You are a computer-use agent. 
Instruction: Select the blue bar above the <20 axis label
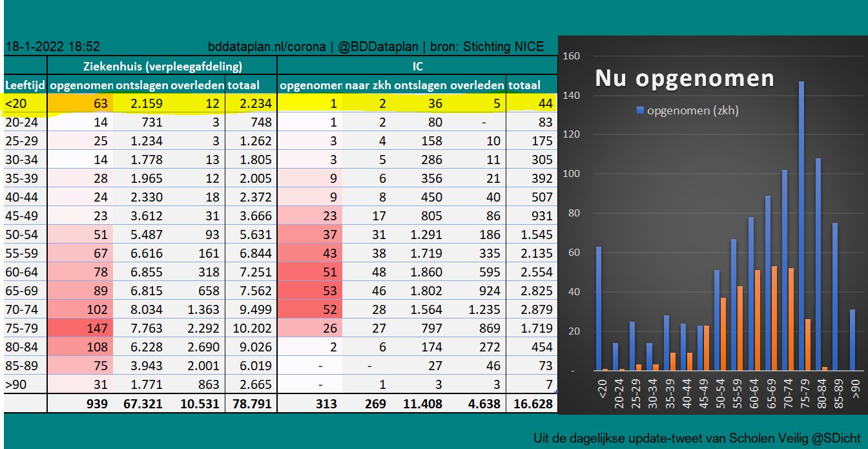pyautogui.click(x=598, y=309)
